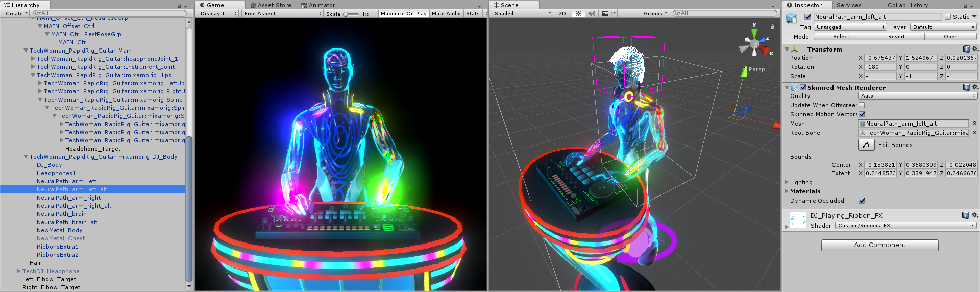Open the Inspector panel options menu

tap(974, 6)
